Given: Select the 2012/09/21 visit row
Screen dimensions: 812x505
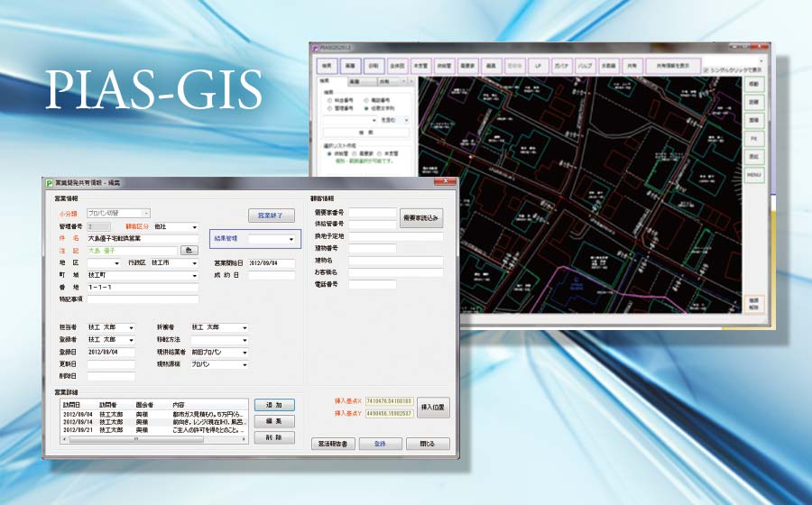Looking at the screenshot, I should (x=154, y=430).
